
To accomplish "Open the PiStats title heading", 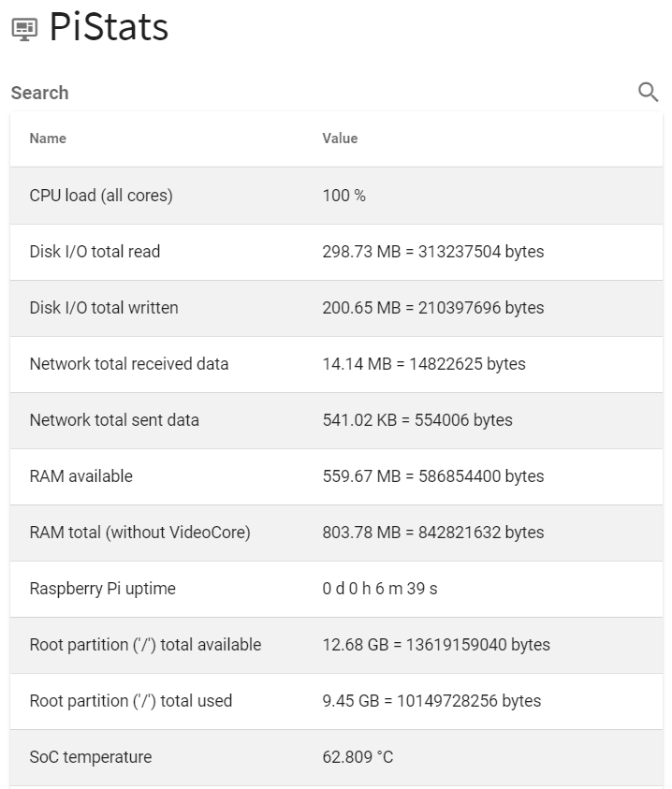I will [109, 26].
